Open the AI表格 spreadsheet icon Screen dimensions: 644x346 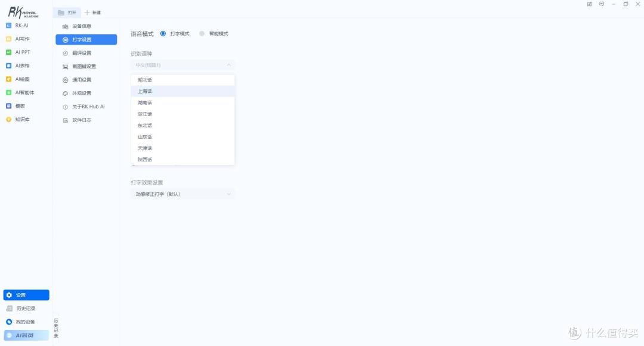pos(8,66)
